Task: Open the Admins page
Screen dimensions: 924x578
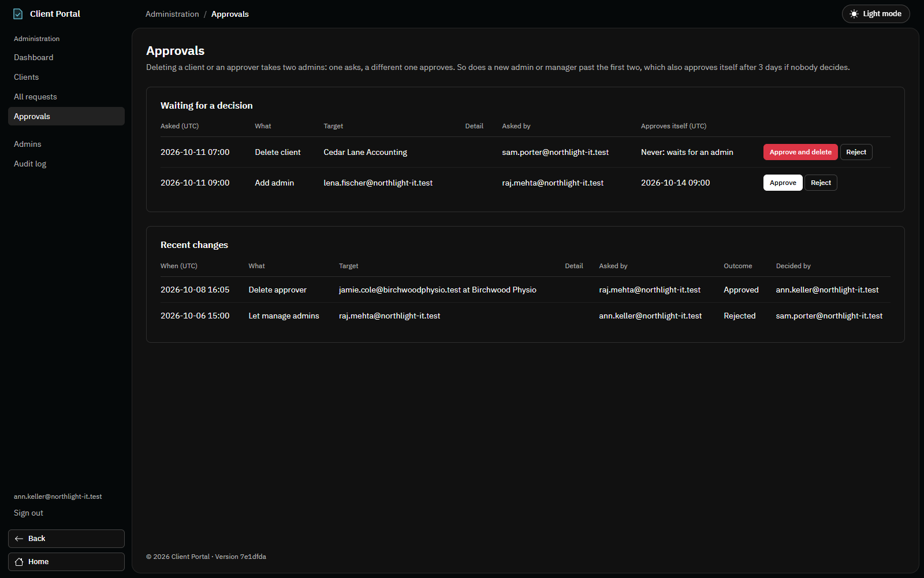Action: (66, 144)
